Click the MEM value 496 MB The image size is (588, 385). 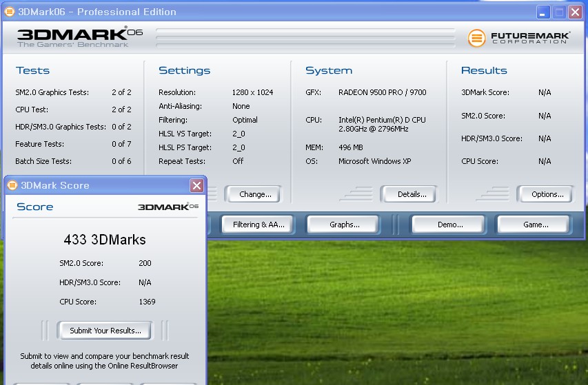[x=351, y=147]
